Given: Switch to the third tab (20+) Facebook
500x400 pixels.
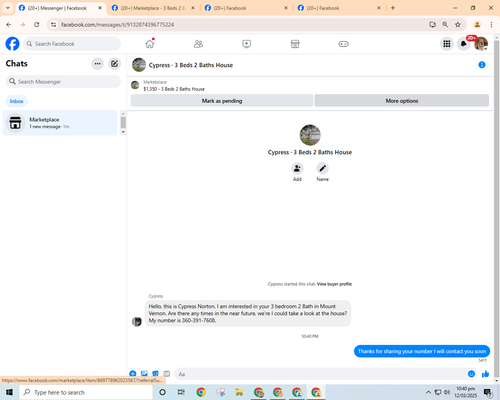Looking at the screenshot, I should point(247,8).
